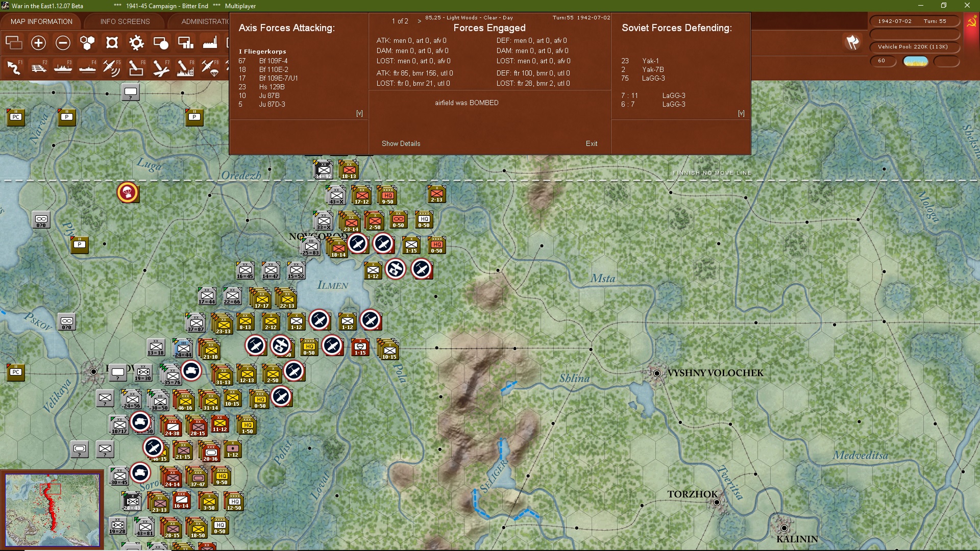Select the F2 rail mode icon
This screenshot has height=551, width=980.
[38, 67]
